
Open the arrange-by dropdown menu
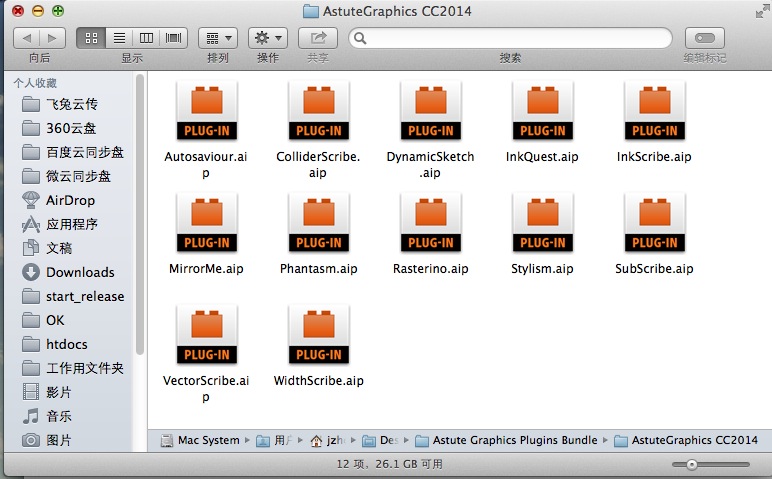click(x=217, y=38)
